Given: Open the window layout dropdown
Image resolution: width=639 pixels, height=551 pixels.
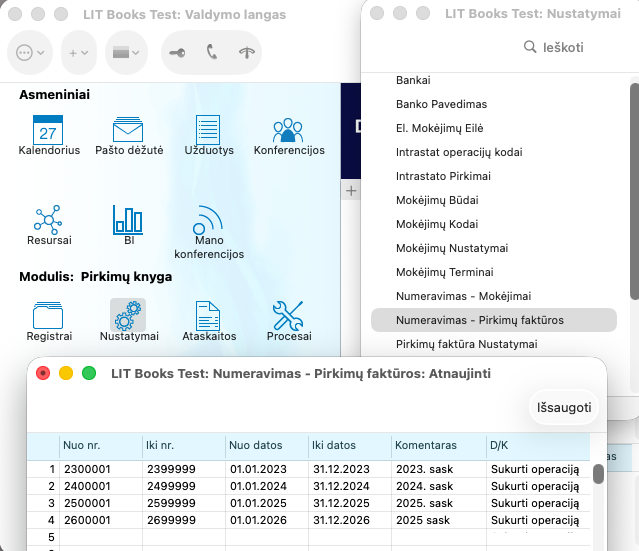Looking at the screenshot, I should tap(125, 52).
